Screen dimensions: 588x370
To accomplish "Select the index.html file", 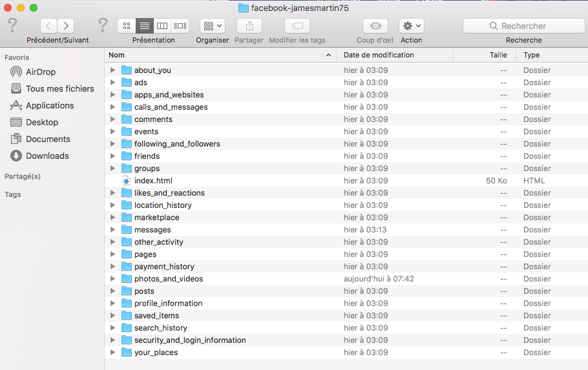I will coord(153,181).
